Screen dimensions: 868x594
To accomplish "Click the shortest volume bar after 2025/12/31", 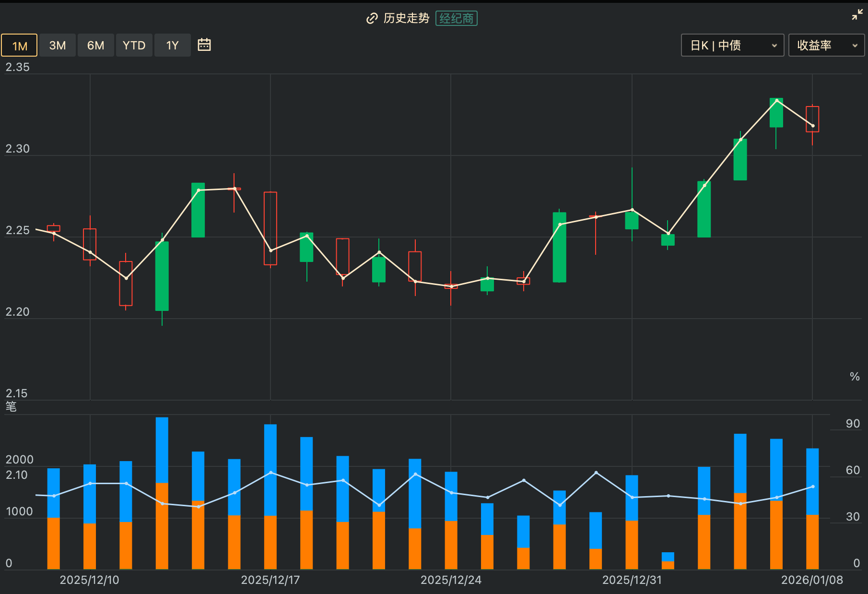I will pos(668,560).
